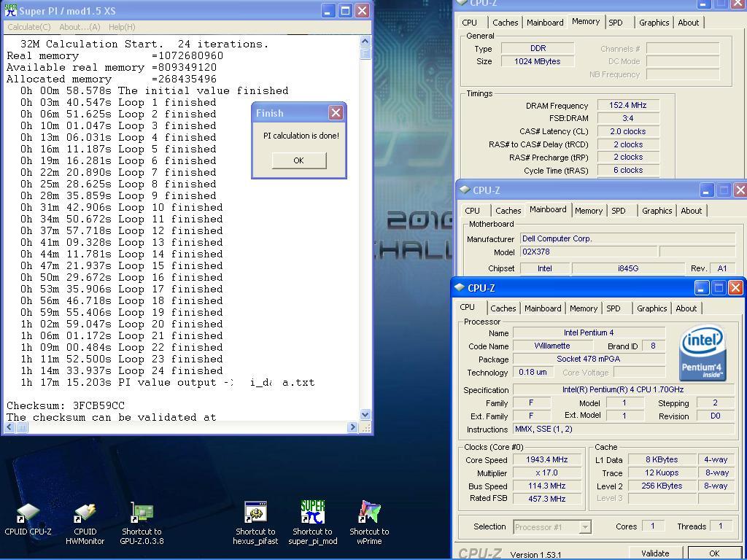Minimize the CPU-Z Mainboard window
The width and height of the screenshot is (747, 560).
(x=706, y=190)
